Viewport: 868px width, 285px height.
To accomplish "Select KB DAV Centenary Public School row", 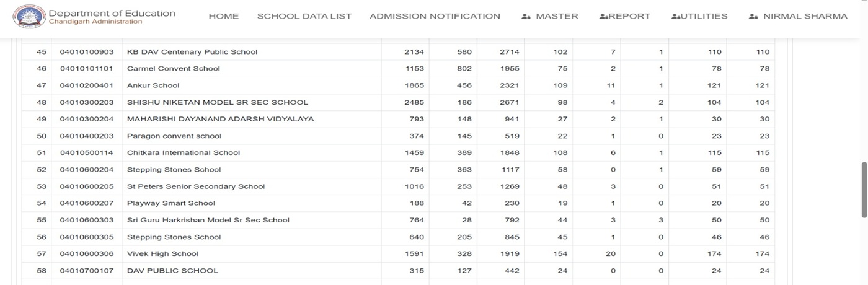I will [x=398, y=52].
